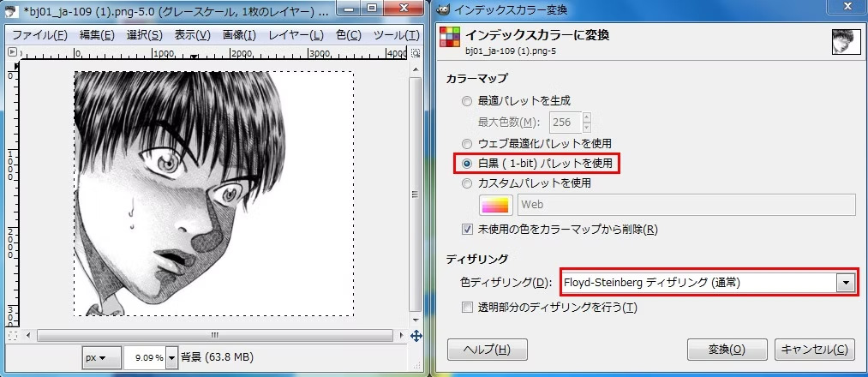The image size is (868, 377).
Task: Open the レイヤー(L) menu
Action: [x=296, y=35]
